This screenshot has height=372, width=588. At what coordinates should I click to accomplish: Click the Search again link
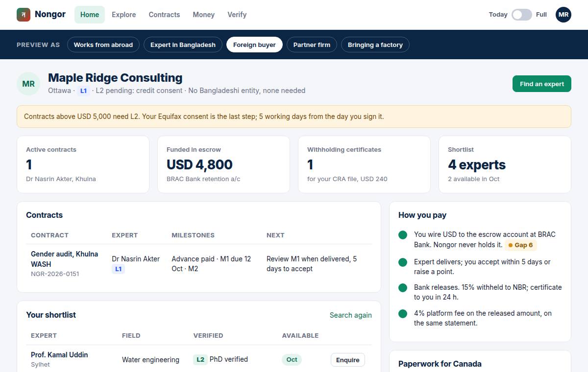click(x=351, y=315)
